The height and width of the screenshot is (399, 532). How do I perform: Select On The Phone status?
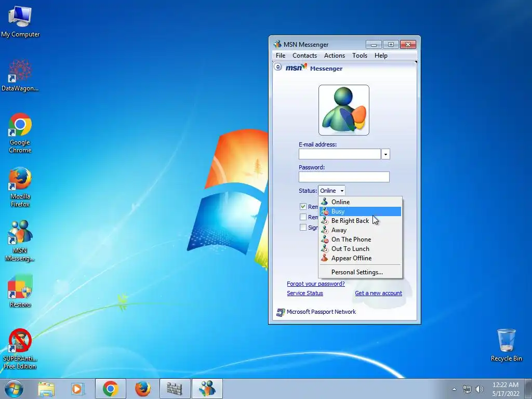click(361, 240)
